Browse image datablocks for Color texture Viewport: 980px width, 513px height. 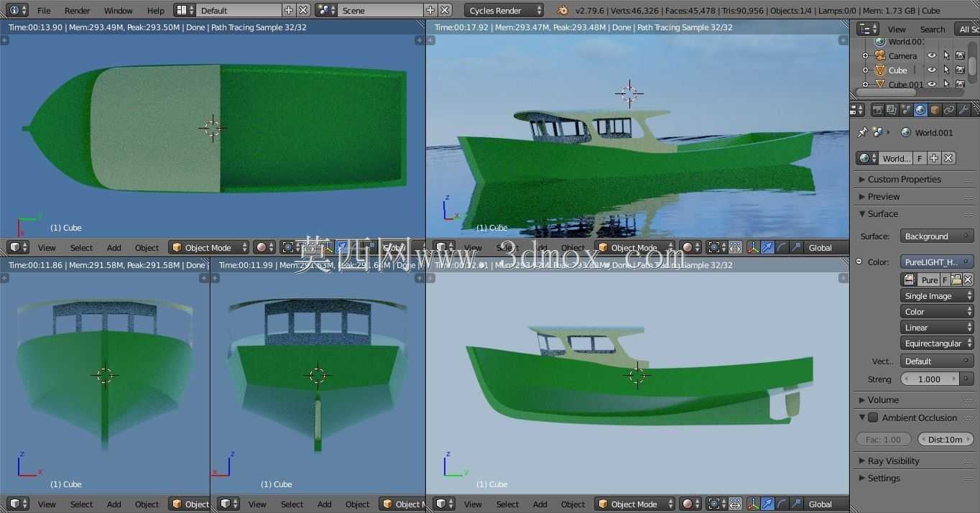909,279
